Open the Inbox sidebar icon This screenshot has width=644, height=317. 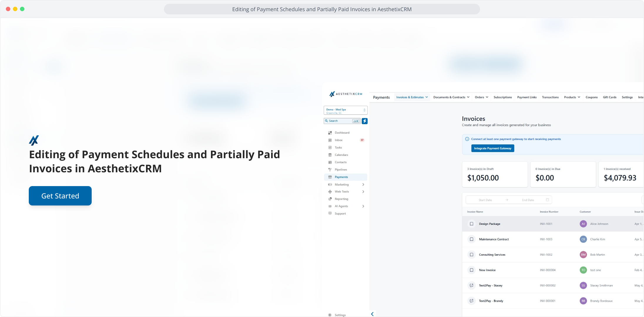[x=330, y=140]
